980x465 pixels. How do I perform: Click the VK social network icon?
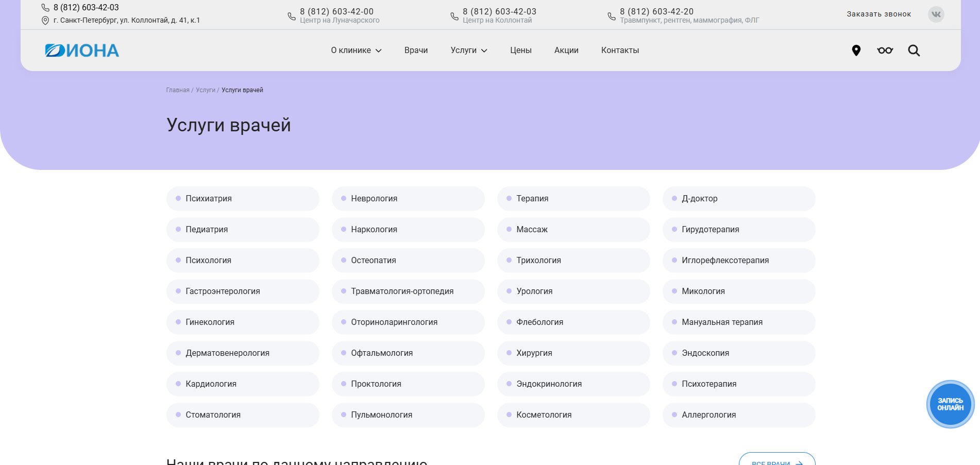[936, 14]
